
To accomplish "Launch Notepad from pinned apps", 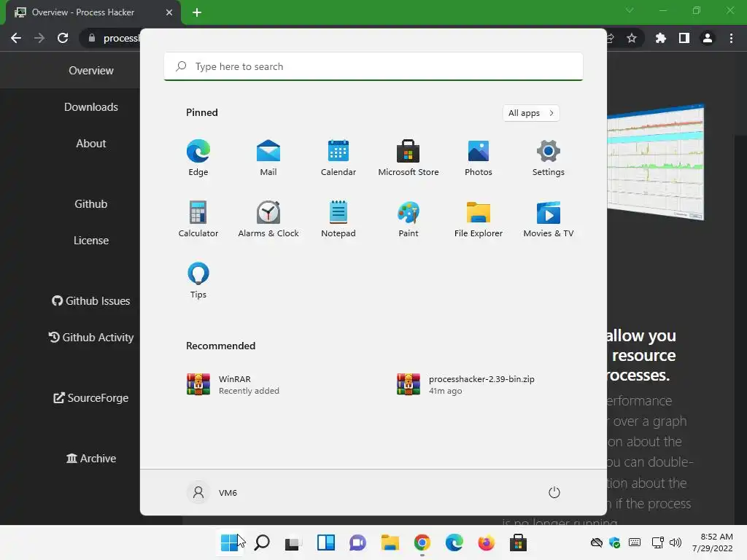I will coord(338,219).
